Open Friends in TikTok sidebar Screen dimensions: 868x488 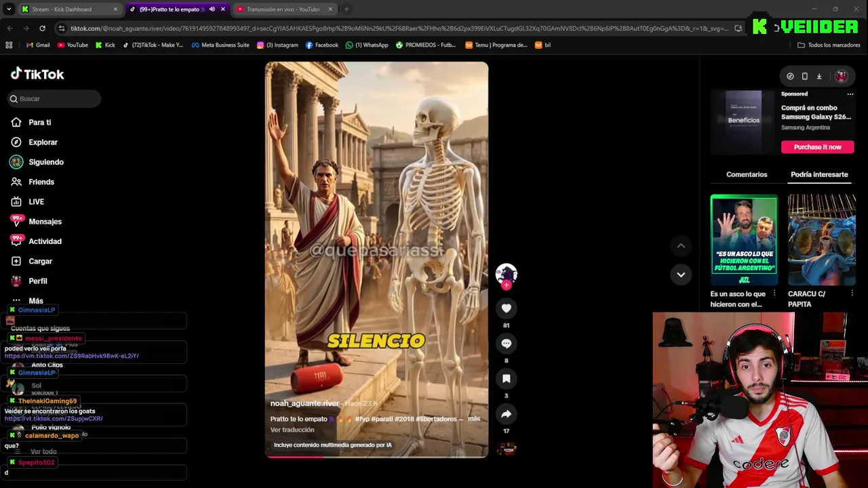(x=41, y=182)
